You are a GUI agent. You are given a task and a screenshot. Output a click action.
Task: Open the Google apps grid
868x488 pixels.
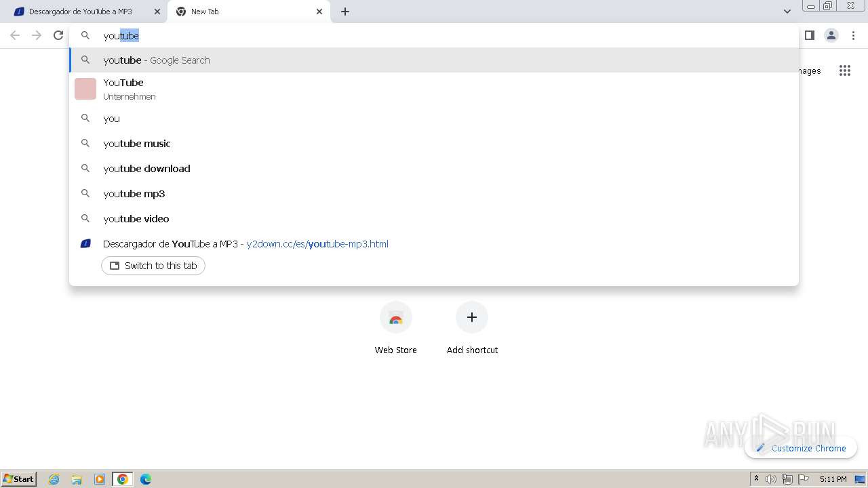(x=845, y=70)
